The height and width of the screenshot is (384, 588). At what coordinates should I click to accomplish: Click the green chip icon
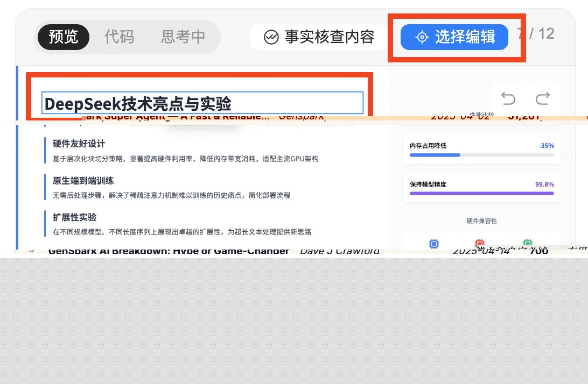point(528,243)
